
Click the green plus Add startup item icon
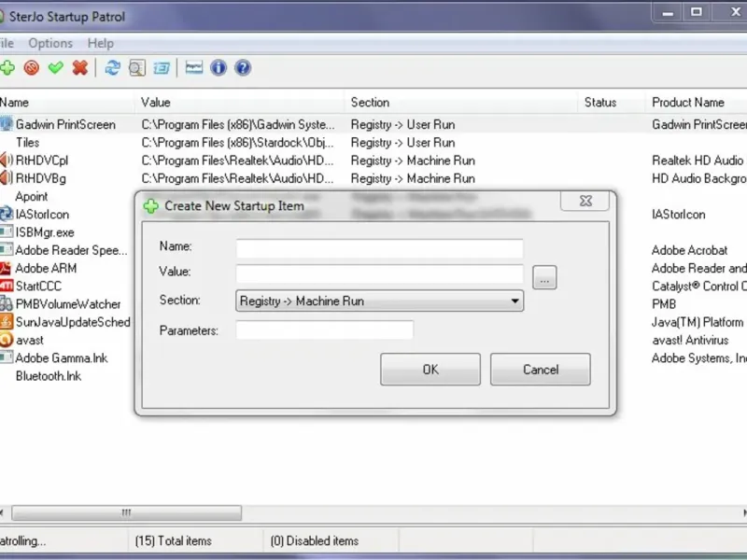pyautogui.click(x=7, y=67)
